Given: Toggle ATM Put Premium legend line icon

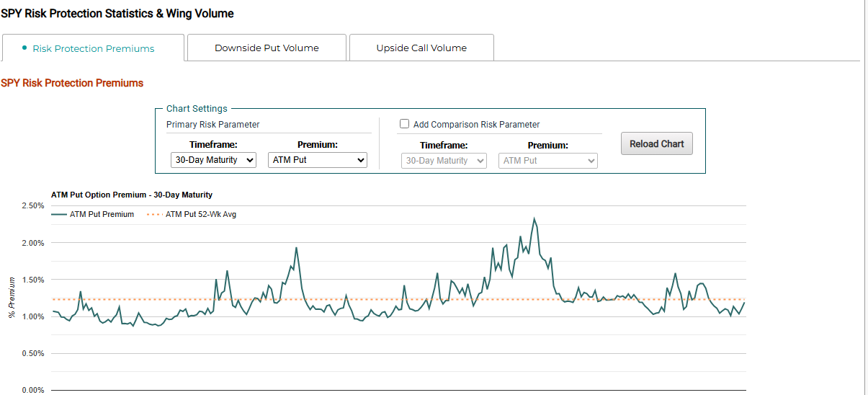Looking at the screenshot, I should point(59,214).
